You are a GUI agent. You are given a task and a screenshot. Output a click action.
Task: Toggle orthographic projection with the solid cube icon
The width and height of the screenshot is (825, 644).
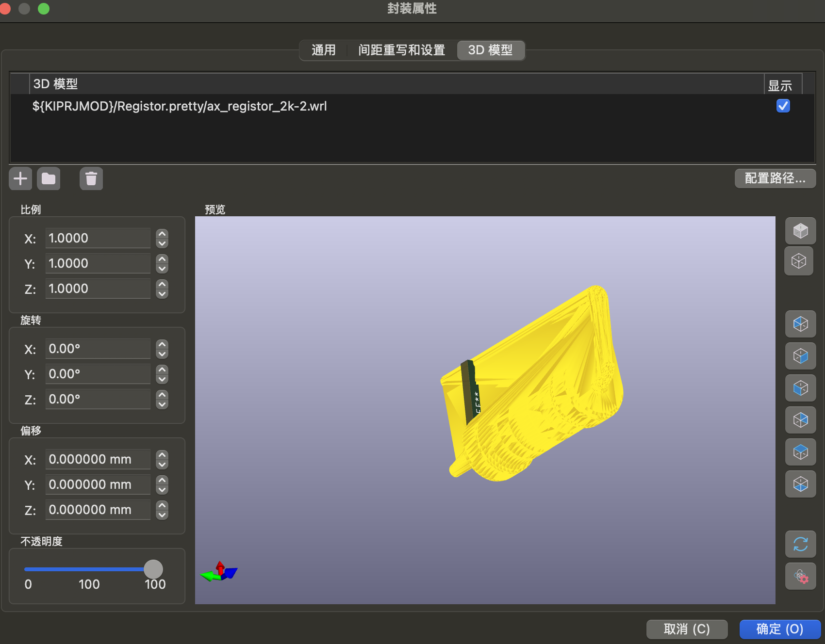[x=800, y=230]
